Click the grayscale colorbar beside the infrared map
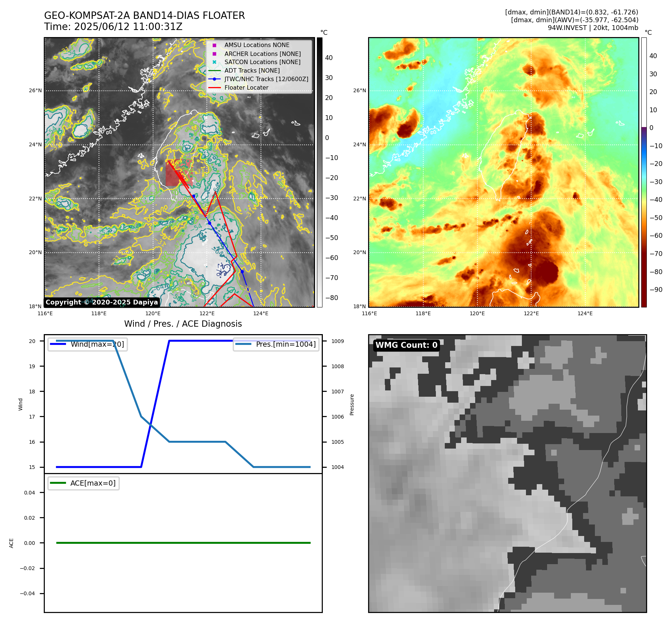 click(320, 172)
